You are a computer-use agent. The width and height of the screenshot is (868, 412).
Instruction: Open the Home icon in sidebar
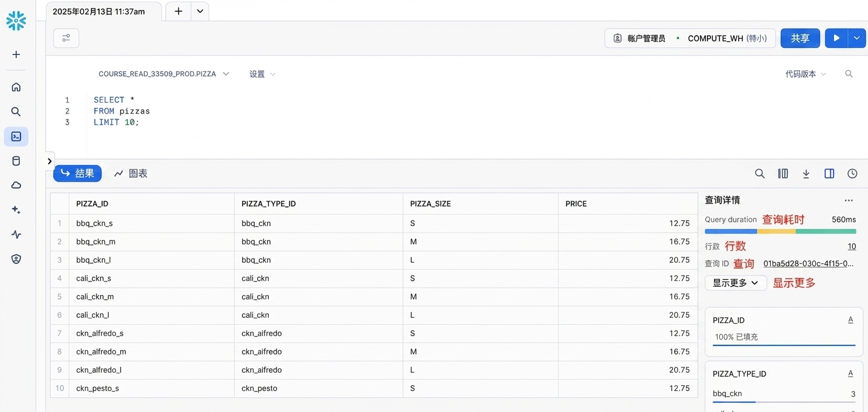[x=16, y=87]
